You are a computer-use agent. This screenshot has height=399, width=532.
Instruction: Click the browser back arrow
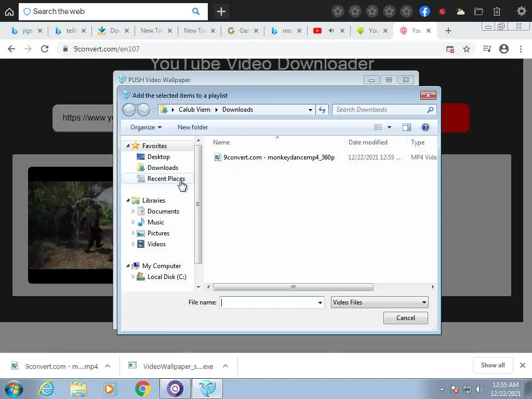11,49
